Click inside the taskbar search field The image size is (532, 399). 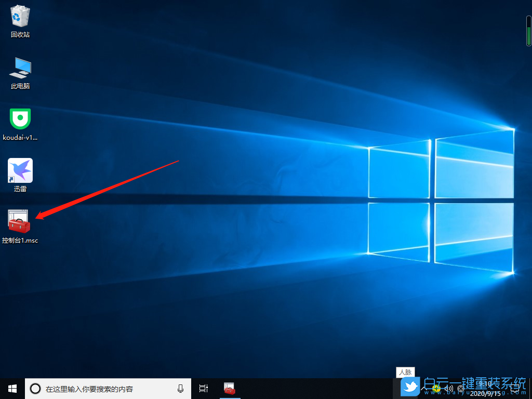(104, 388)
